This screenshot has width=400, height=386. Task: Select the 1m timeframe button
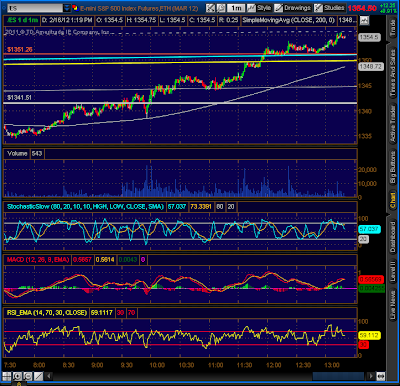[x=236, y=8]
